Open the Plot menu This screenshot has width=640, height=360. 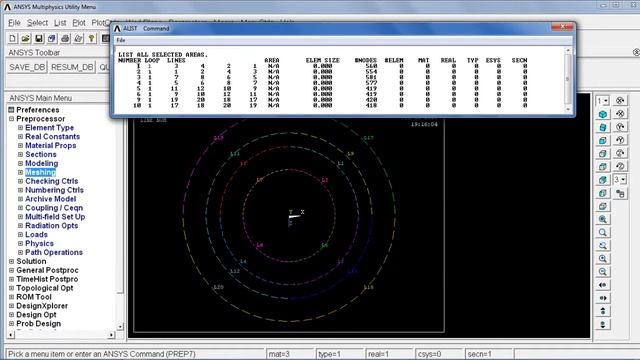coord(79,23)
